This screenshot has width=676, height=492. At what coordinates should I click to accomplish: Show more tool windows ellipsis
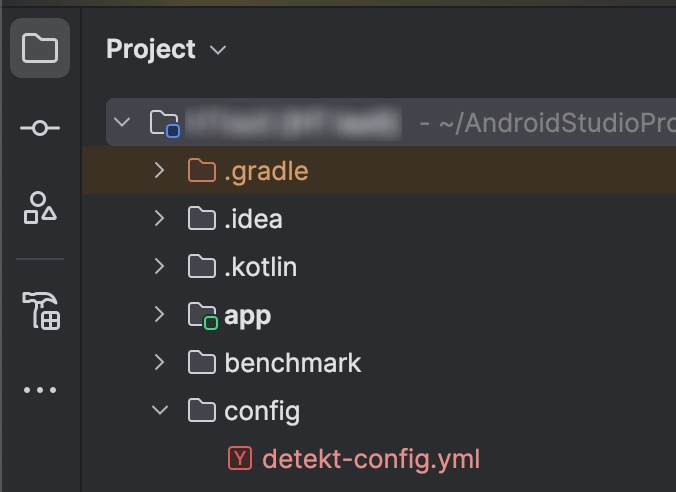pyautogui.click(x=40, y=390)
